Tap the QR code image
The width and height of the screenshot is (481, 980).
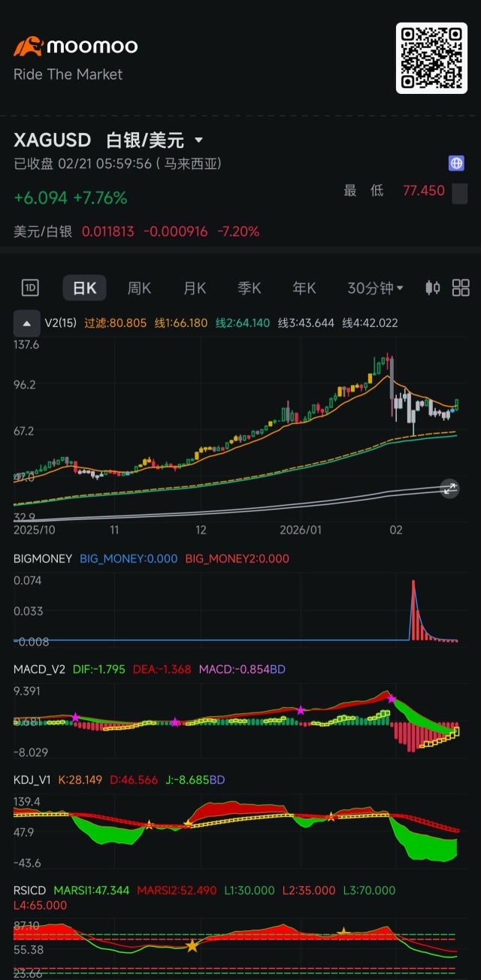click(431, 58)
